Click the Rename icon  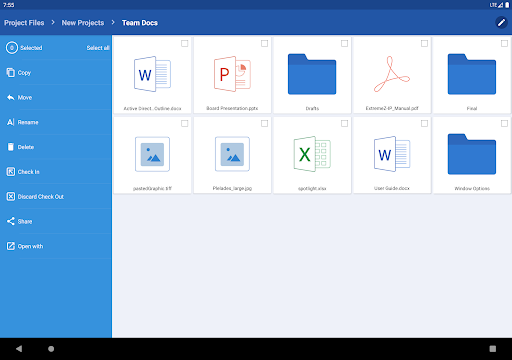click(11, 122)
